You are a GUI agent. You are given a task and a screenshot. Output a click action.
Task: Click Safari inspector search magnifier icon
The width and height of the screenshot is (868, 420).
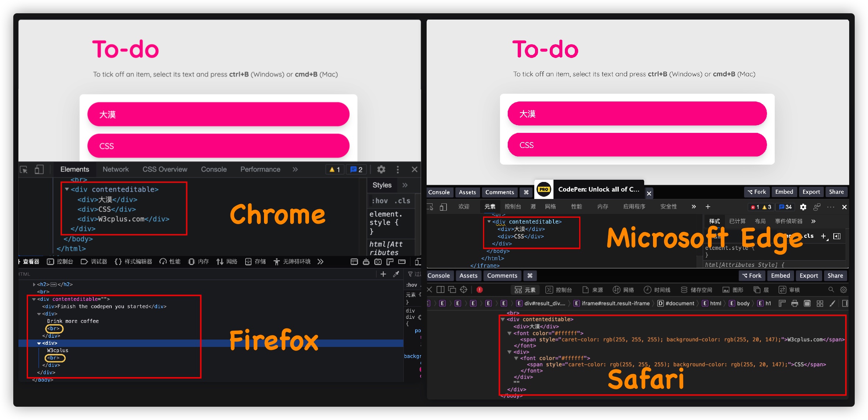click(831, 290)
